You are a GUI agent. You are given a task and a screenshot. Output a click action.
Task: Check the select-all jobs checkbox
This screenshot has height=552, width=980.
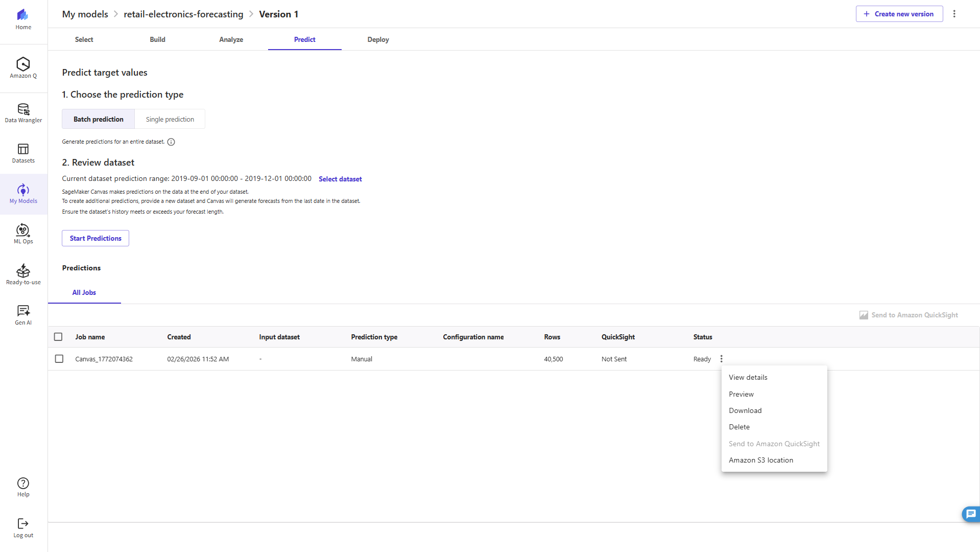58,337
